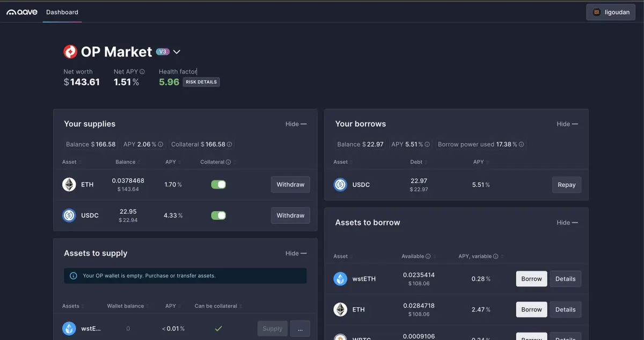This screenshot has width=644, height=340.
Task: Click the Collateral column header info icon
Action: (x=229, y=162)
